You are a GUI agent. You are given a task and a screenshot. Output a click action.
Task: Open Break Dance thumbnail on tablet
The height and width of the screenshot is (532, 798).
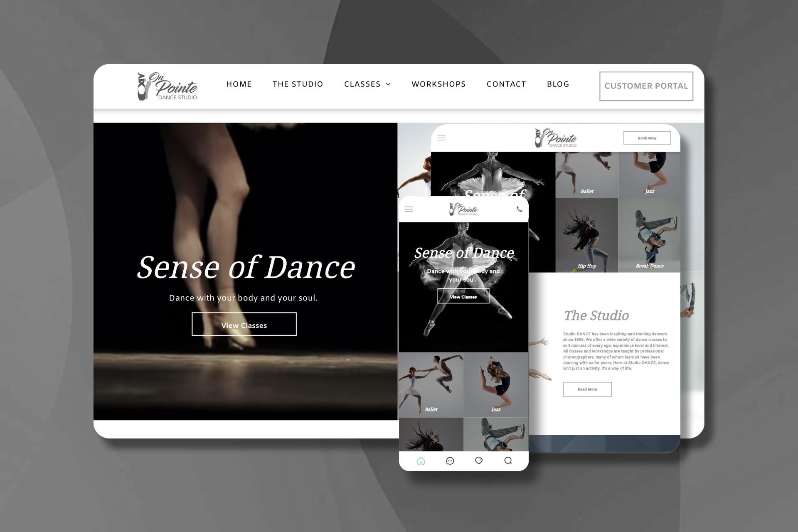click(x=649, y=236)
